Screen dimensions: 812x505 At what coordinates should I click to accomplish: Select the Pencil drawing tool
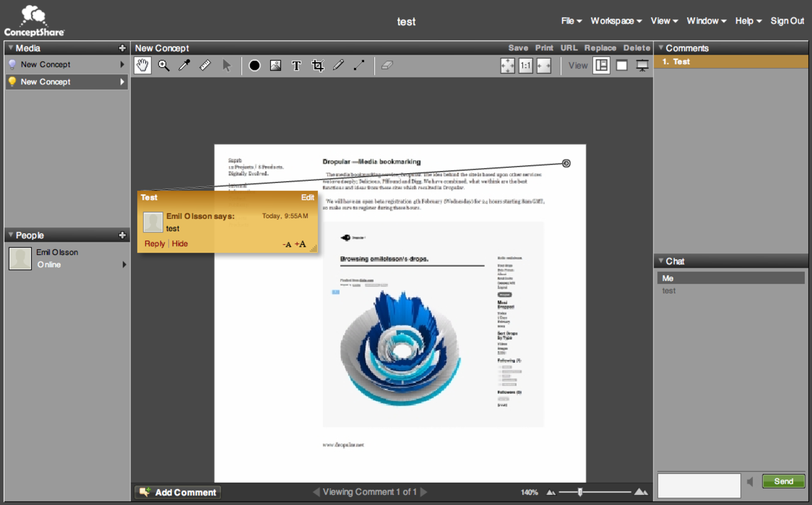coord(338,65)
